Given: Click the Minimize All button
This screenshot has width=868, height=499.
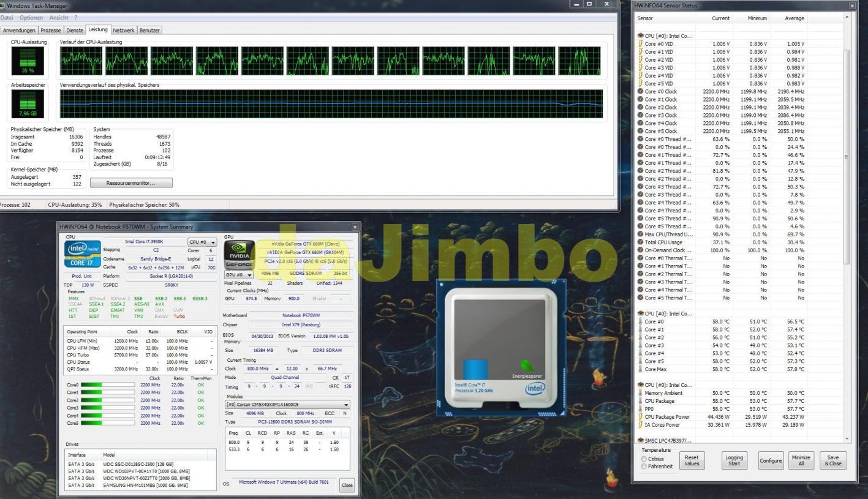Looking at the screenshot, I should pos(801,460).
